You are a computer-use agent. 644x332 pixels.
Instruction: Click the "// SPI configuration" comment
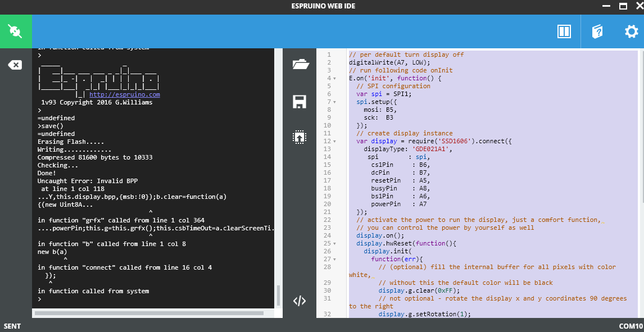(393, 86)
